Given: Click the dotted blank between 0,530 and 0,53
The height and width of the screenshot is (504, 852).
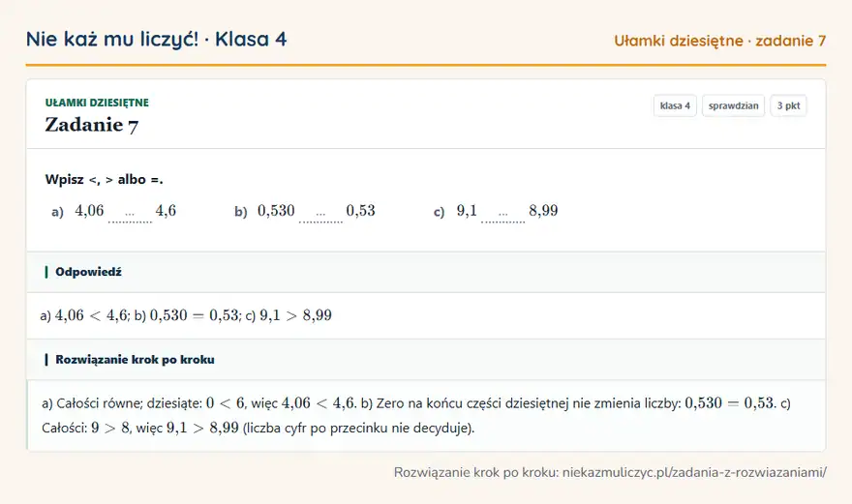Looking at the screenshot, I should [320, 216].
